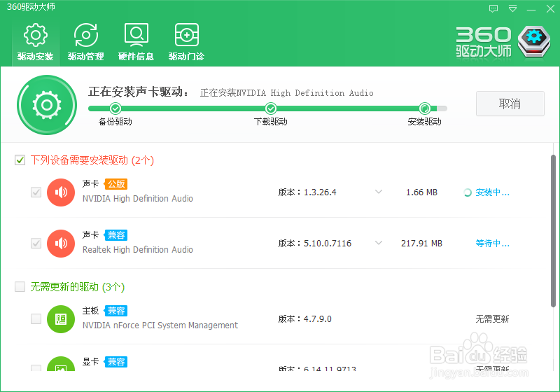The width and height of the screenshot is (560, 392).
Task: Open 硬件信息 tab
Action: tap(136, 43)
